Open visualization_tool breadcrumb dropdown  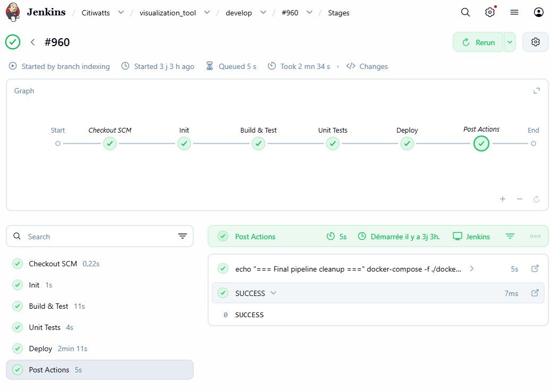click(x=207, y=13)
